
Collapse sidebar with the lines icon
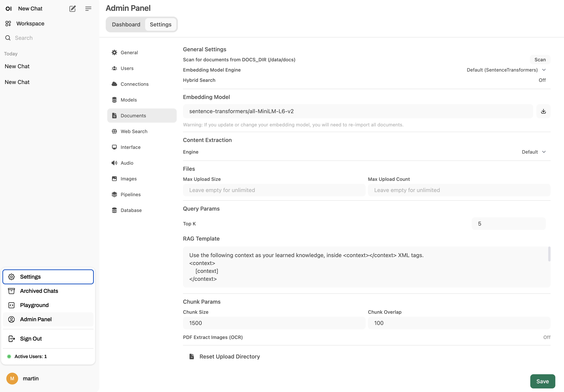pos(88,9)
